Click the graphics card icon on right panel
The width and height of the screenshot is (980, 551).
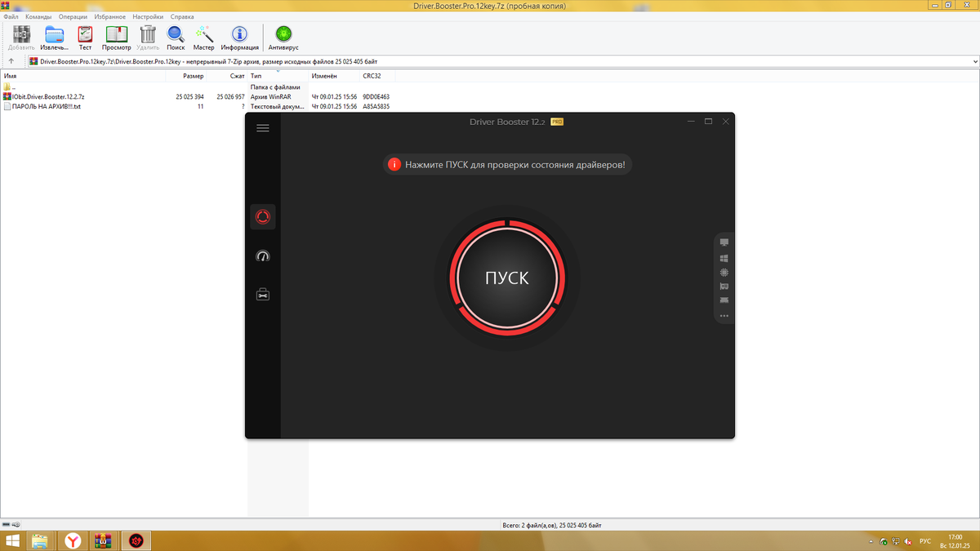(724, 287)
